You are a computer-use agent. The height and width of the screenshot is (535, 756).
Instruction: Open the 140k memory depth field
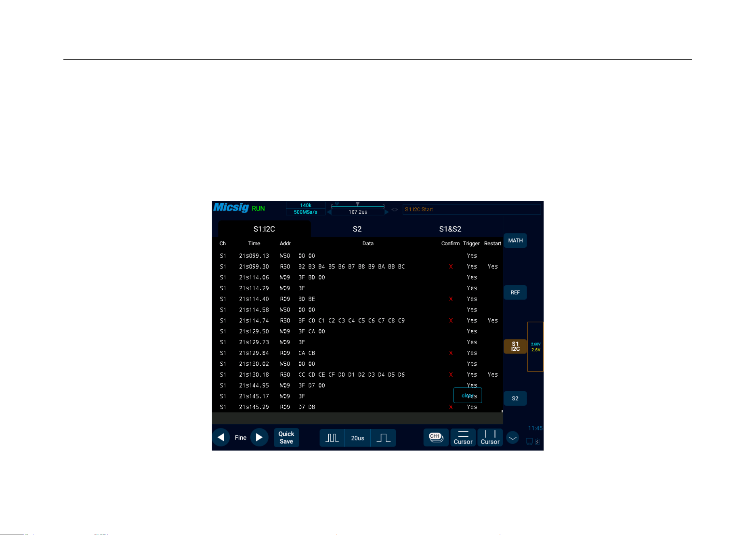306,205
